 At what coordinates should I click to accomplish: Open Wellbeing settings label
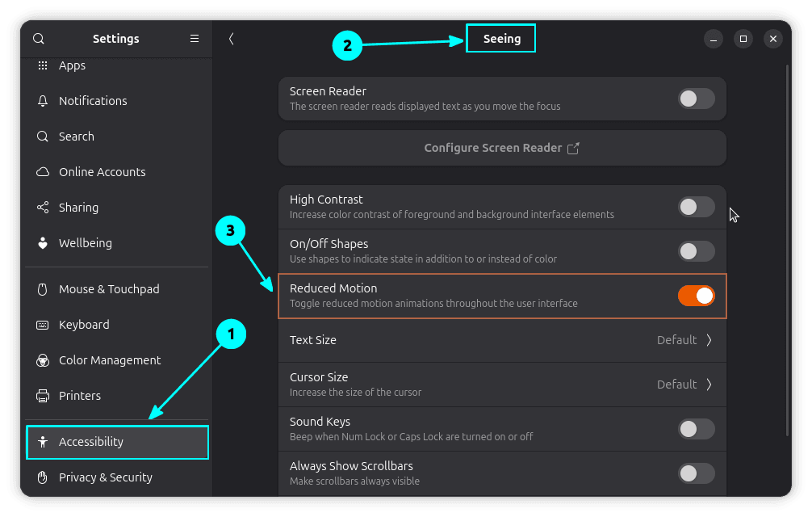(85, 243)
